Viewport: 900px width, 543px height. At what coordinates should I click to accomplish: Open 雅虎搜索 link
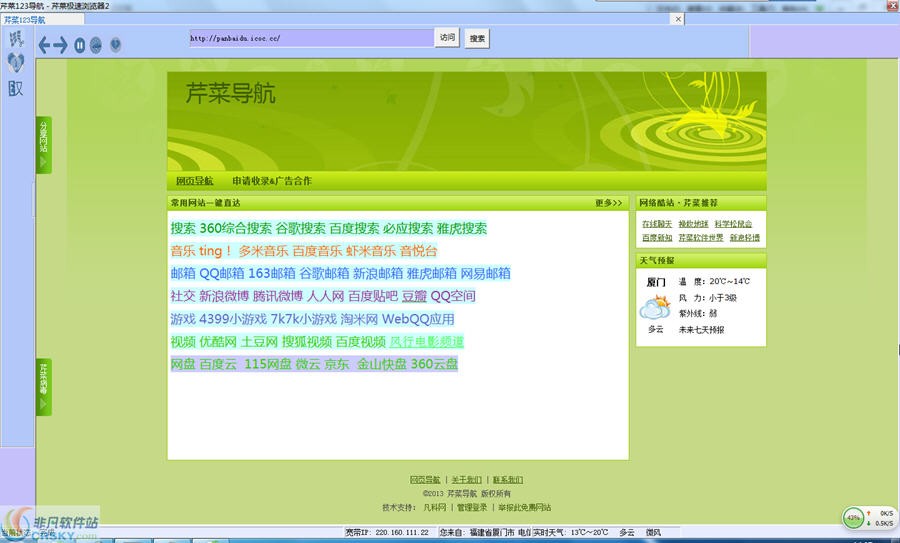[461, 228]
